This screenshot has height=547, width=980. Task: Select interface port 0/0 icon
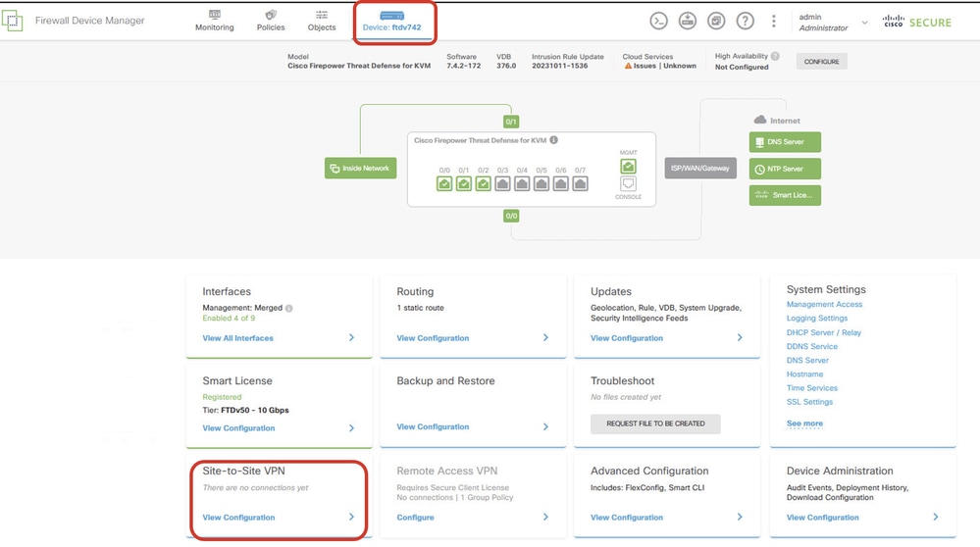444,183
